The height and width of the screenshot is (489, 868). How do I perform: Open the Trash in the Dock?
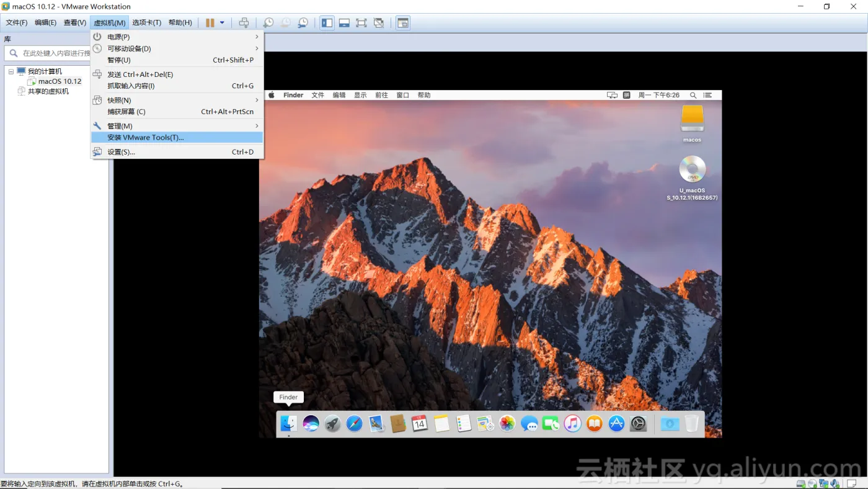[x=691, y=424]
